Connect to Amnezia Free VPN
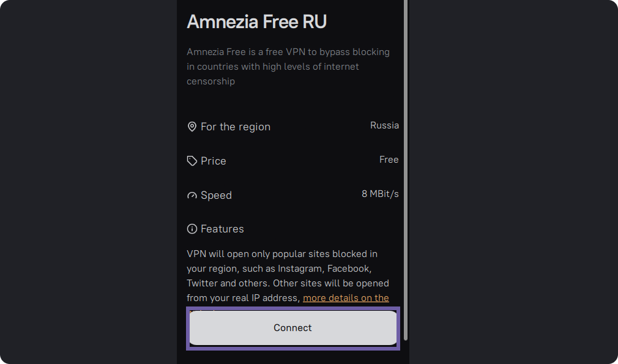 tap(293, 328)
